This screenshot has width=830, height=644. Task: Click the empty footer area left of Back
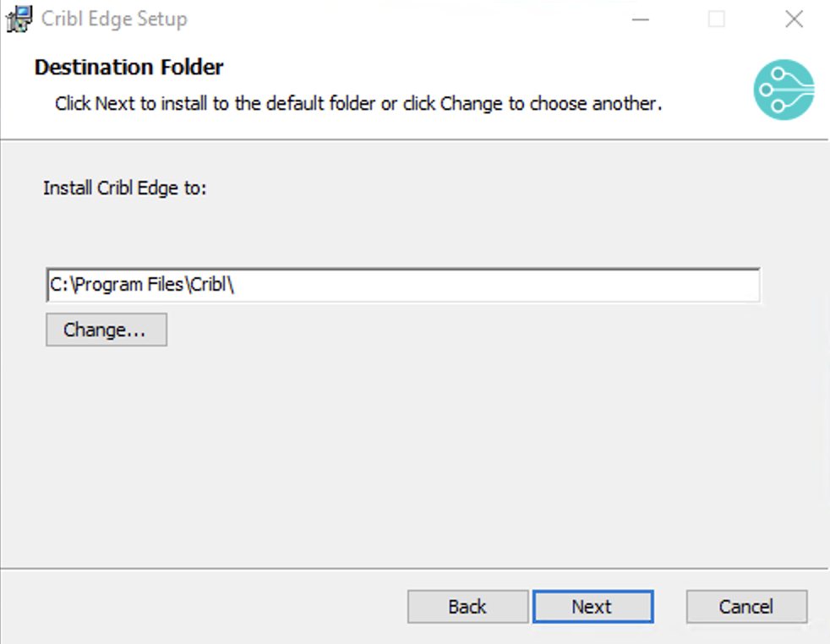[203, 607]
